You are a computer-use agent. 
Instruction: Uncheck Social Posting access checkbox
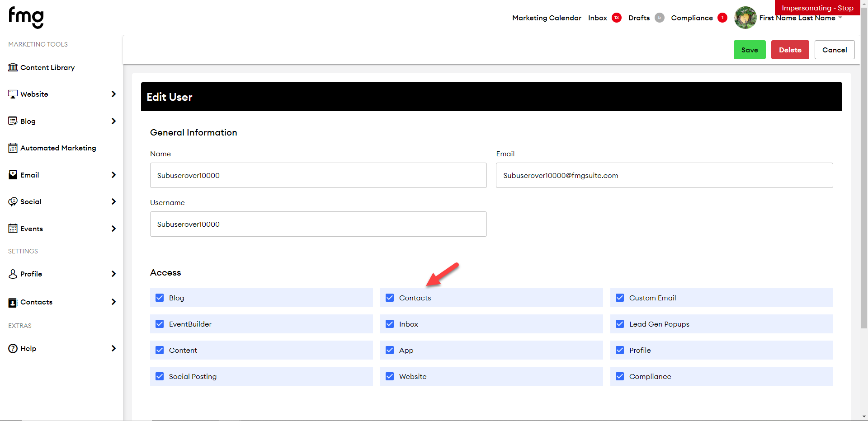[160, 376]
